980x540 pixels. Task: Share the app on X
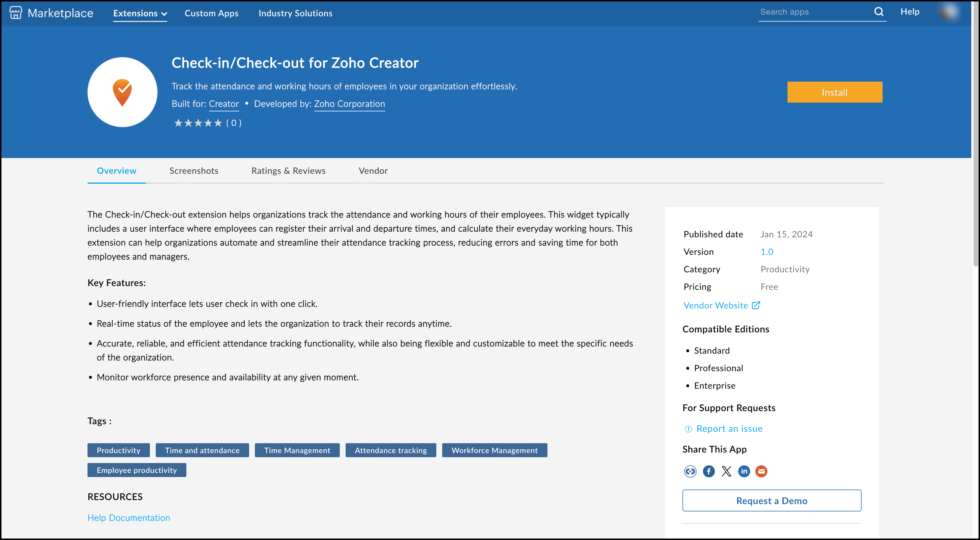coord(726,471)
